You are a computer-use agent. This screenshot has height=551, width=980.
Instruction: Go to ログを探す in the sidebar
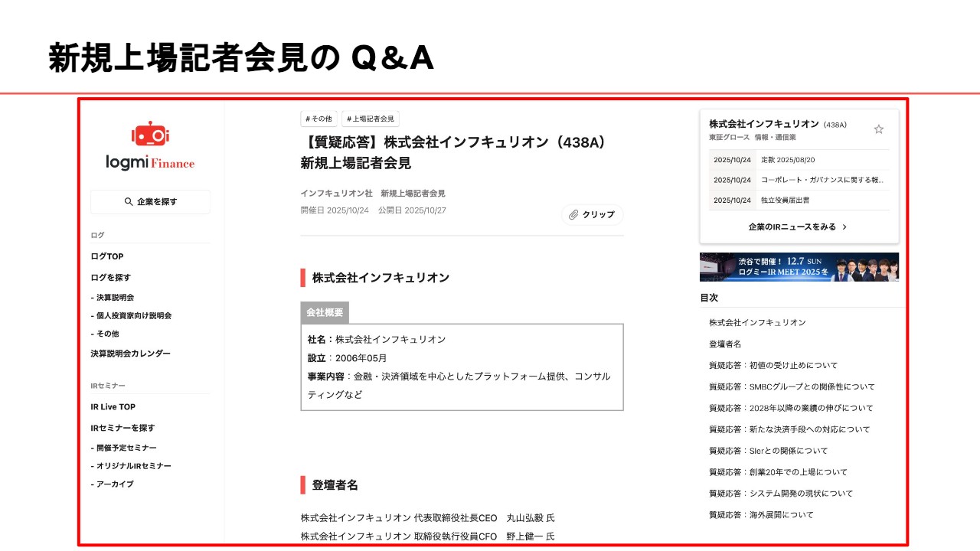click(x=111, y=278)
